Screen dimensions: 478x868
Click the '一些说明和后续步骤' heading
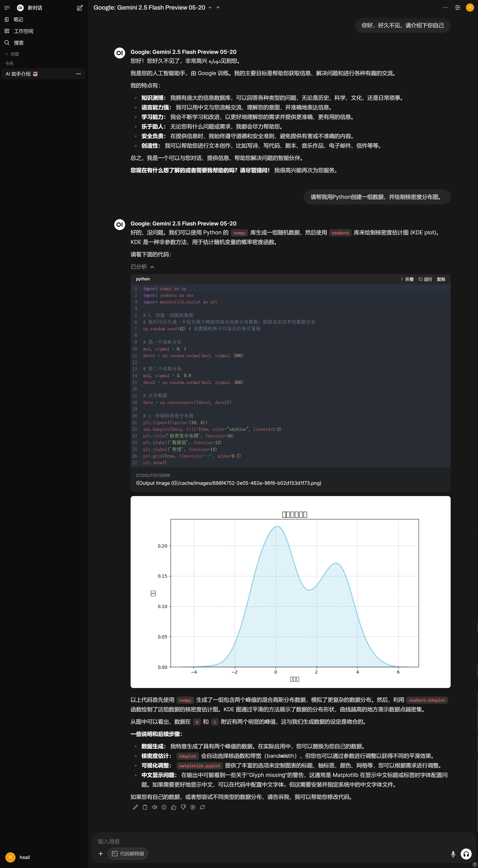point(156,734)
